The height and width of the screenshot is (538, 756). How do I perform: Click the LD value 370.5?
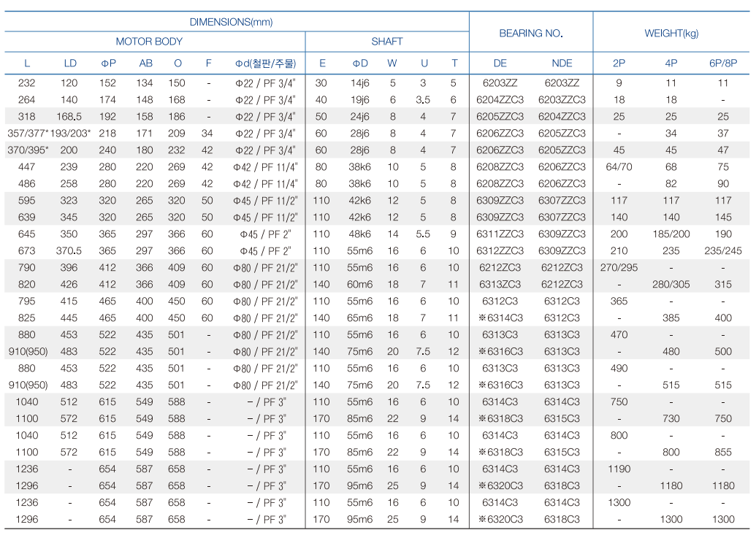[69, 251]
